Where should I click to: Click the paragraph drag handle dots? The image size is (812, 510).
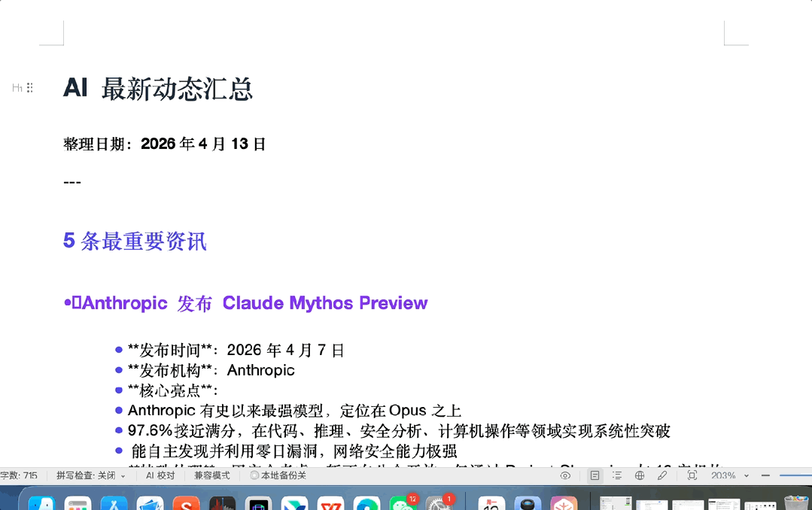(x=30, y=88)
